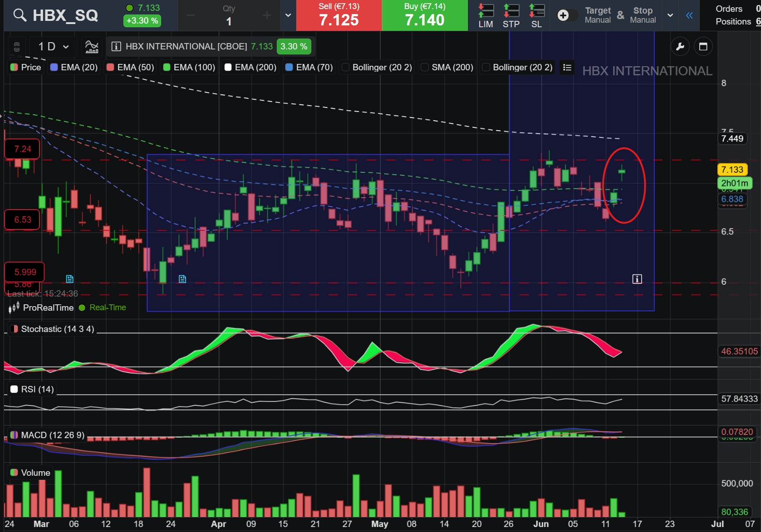This screenshot has height=532, width=761.
Task: Add an SL stop-loss order
Action: (x=536, y=16)
